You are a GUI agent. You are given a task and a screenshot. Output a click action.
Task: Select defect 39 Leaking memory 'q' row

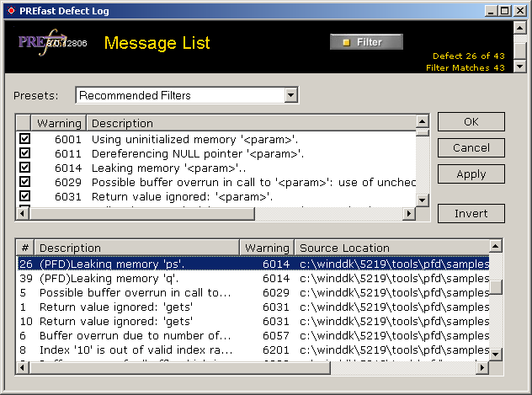click(x=253, y=278)
